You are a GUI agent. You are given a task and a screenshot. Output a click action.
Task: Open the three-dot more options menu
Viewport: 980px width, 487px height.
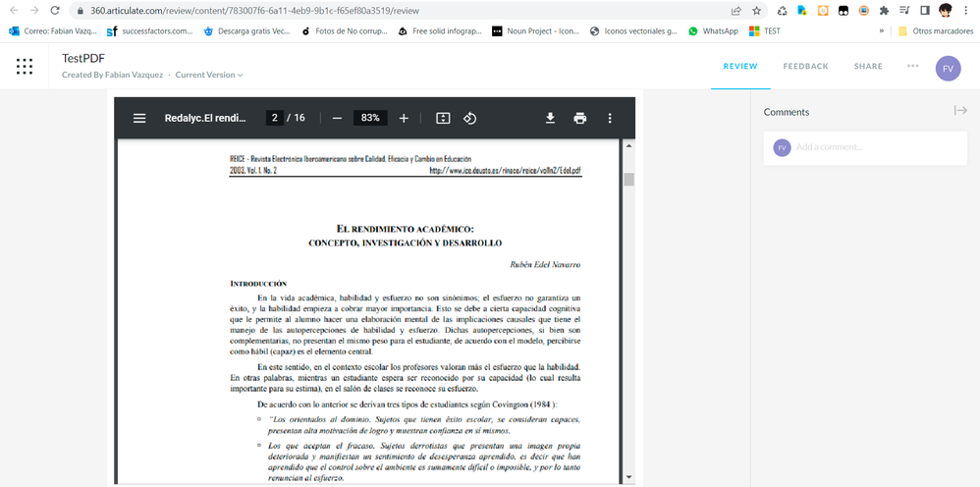point(913,66)
